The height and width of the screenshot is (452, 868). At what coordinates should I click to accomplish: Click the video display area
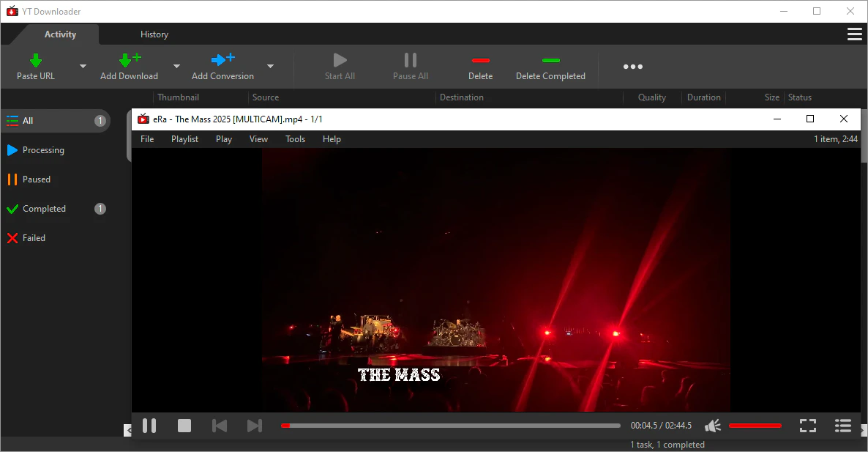click(x=496, y=280)
